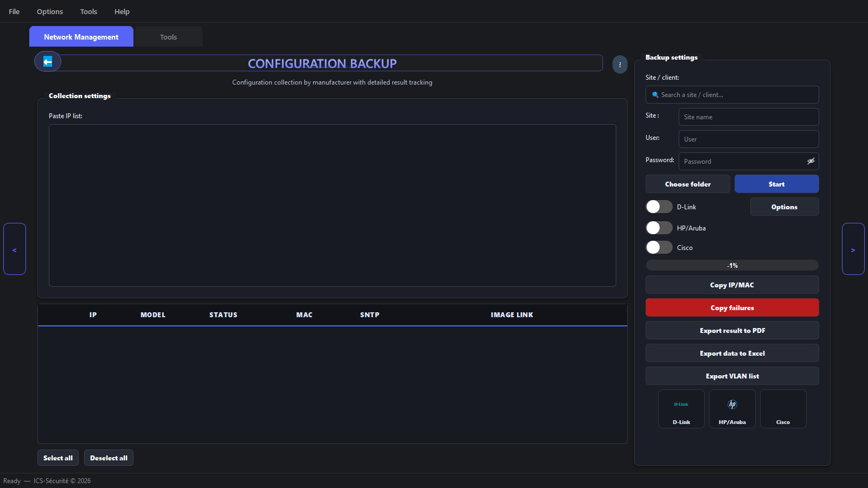Image resolution: width=868 pixels, height=488 pixels.
Task: Click the blue back arrow icon
Action: [48, 61]
